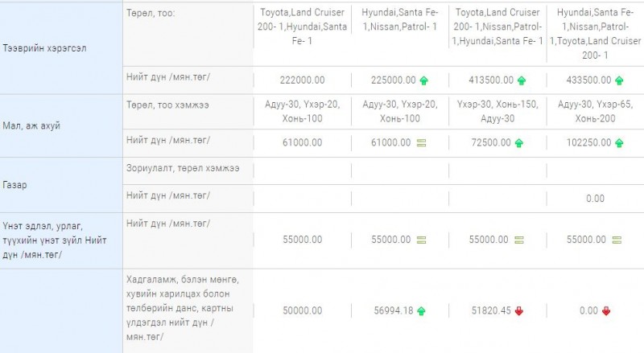Click green up arrow beside 433500.00
644x353 pixels.
(x=619, y=80)
